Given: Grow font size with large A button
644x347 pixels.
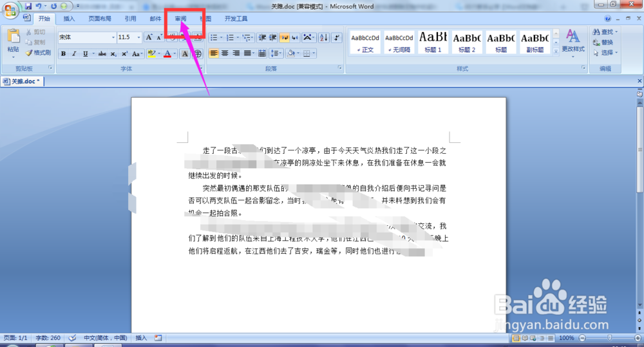Looking at the screenshot, I should point(149,37).
